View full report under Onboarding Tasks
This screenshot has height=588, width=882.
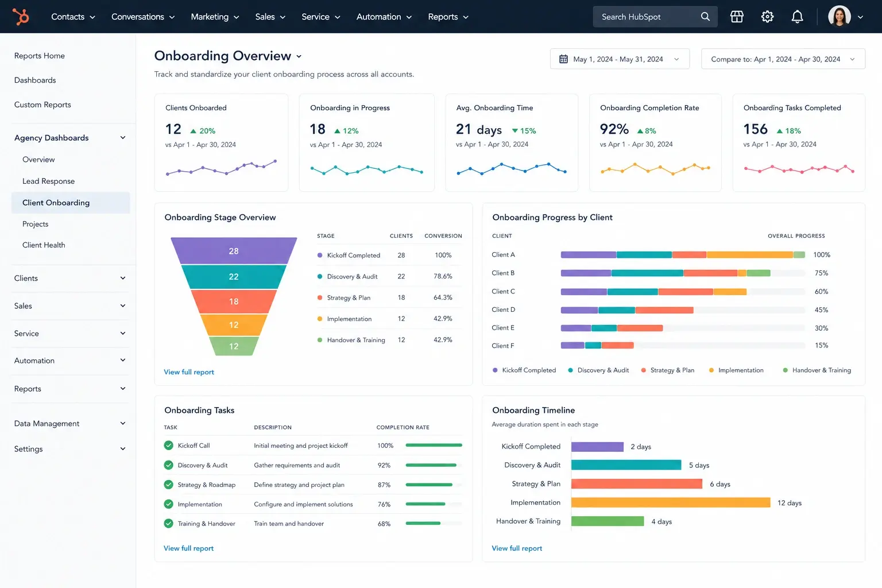[x=188, y=548]
